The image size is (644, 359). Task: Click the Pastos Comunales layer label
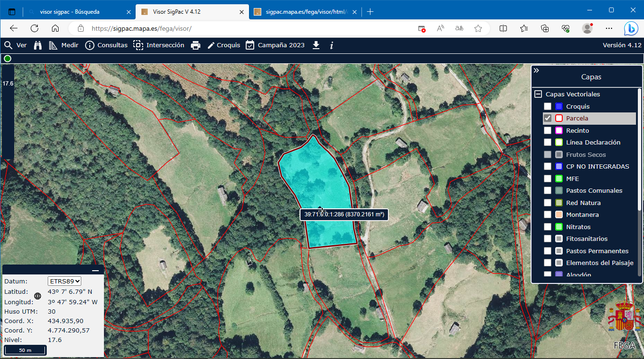pyautogui.click(x=594, y=190)
